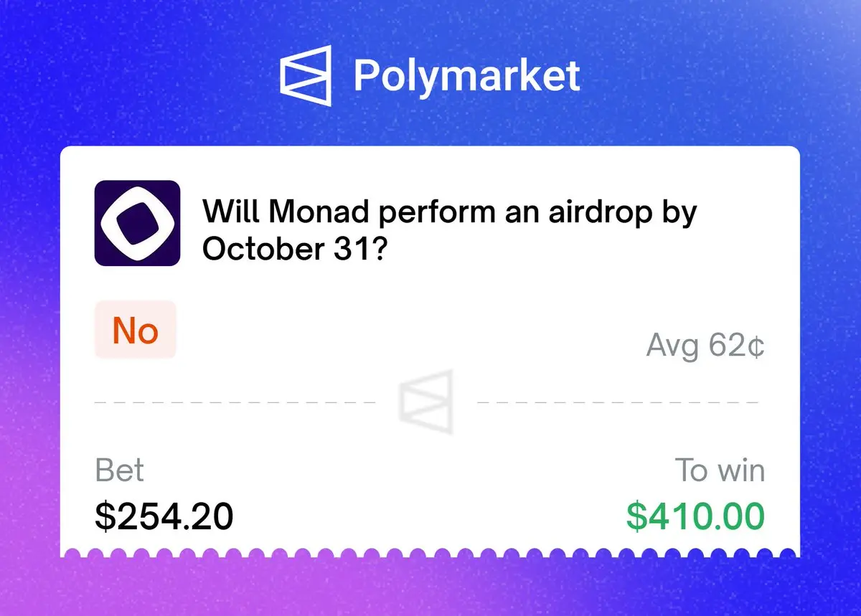The height and width of the screenshot is (616, 861).
Task: Select the $254.20 bet amount
Action: coord(164,516)
